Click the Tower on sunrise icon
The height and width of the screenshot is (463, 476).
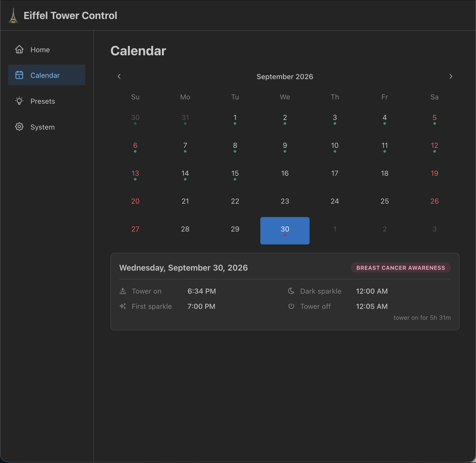tap(123, 291)
